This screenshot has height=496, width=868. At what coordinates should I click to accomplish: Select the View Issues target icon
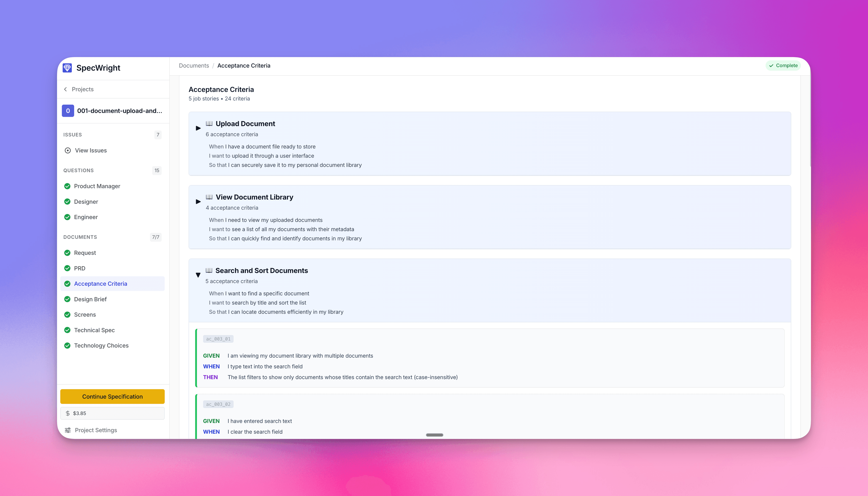[x=68, y=150]
